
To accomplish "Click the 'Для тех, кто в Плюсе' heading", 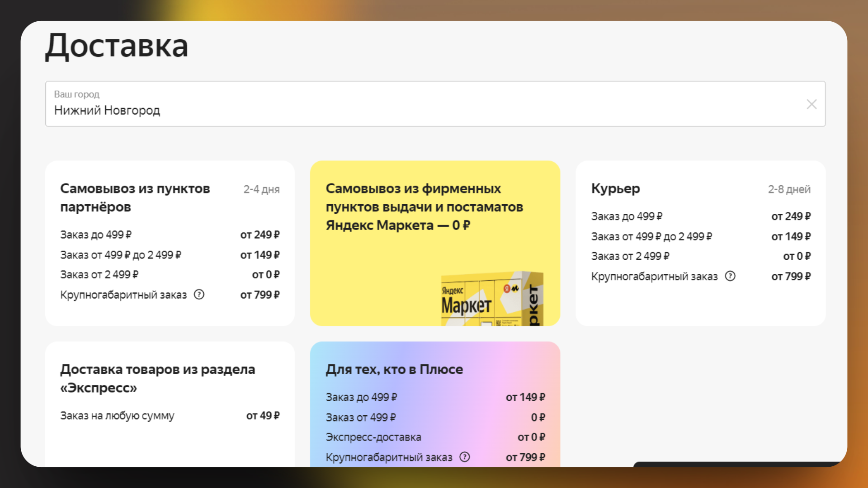I will 394,369.
